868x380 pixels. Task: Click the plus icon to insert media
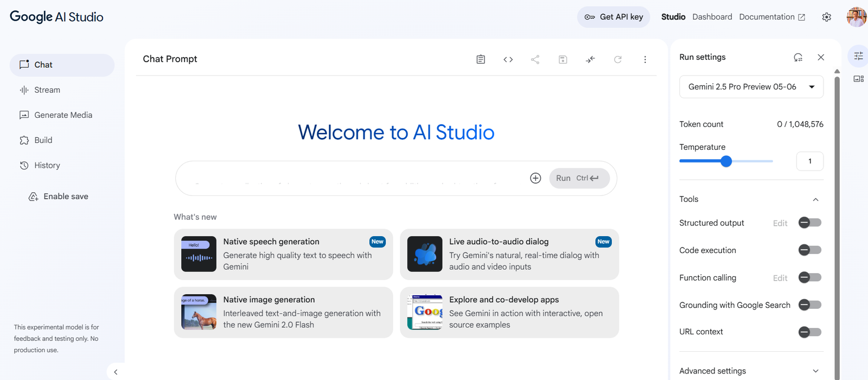(535, 178)
